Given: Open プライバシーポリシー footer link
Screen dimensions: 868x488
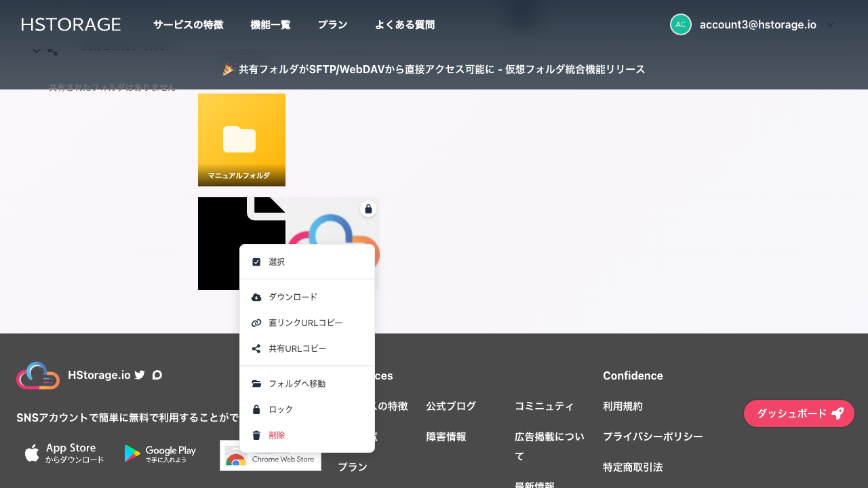Looking at the screenshot, I should [653, 436].
